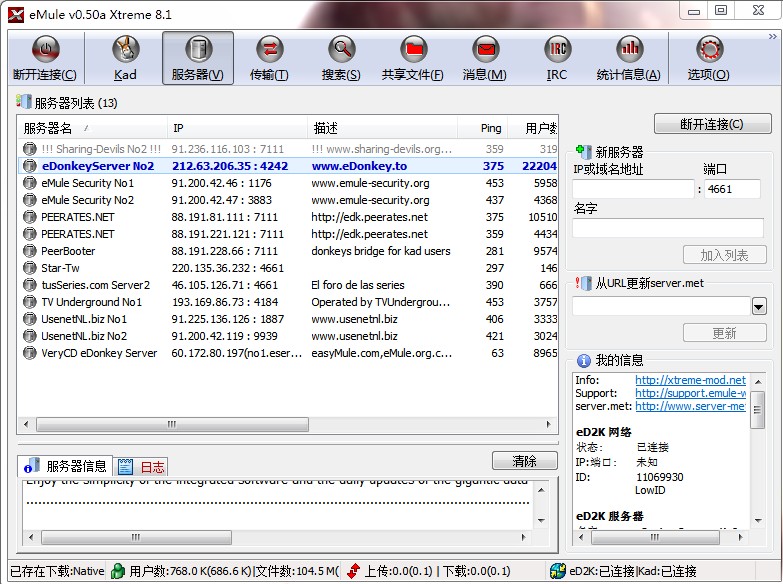Image resolution: width=783 pixels, height=584 pixels.
Task: Click the 已存在下载:Native status bar entry
Action: click(x=57, y=571)
